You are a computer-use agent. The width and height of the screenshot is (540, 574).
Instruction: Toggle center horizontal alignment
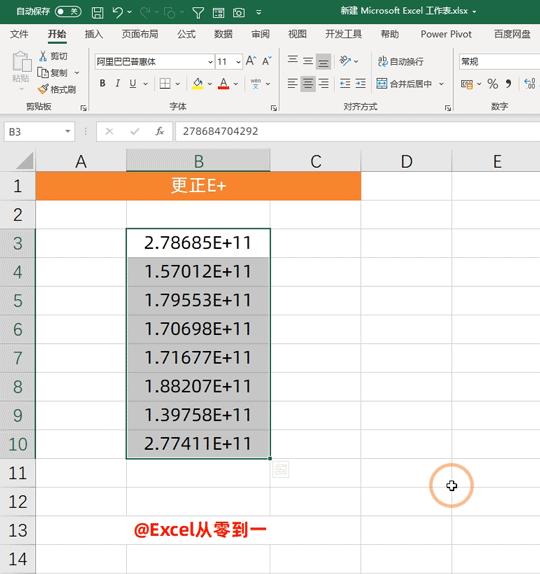pos(308,84)
